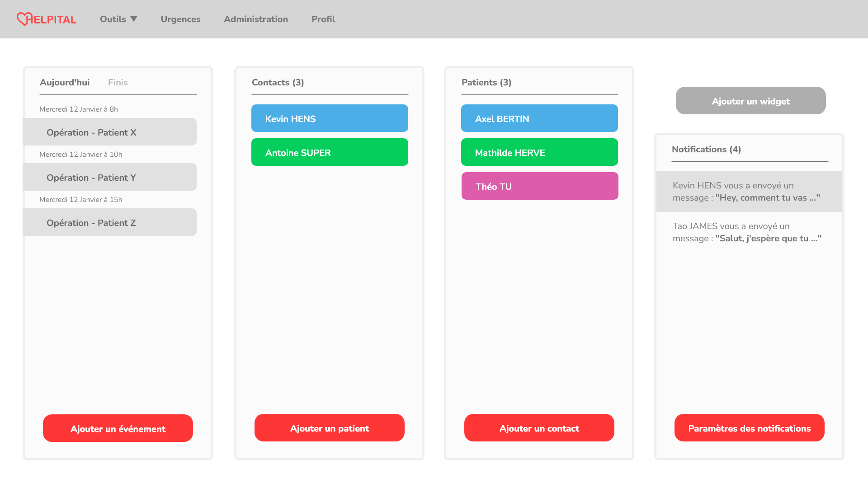The width and height of the screenshot is (868, 488).
Task: Click the Administration navigation icon
Action: coord(256,19)
